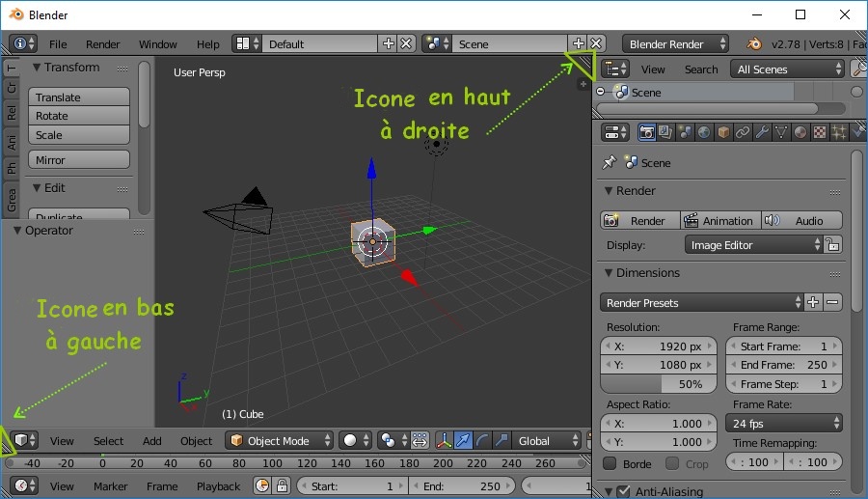Select the Object properties cube tab

click(x=723, y=132)
